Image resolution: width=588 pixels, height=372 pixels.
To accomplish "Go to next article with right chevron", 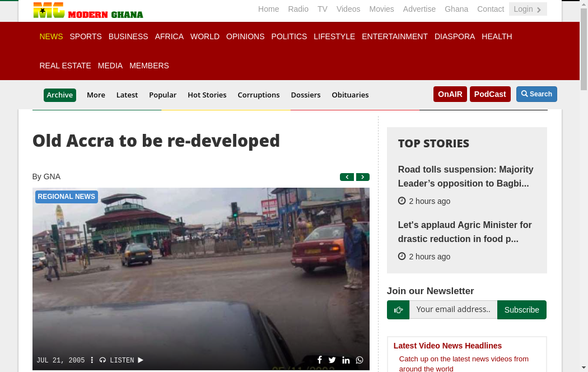I will [x=363, y=177].
